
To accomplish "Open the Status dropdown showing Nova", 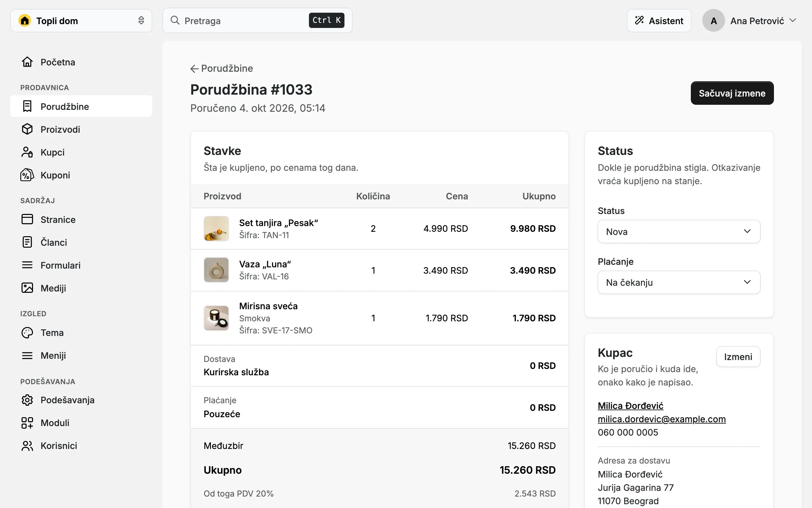I will (679, 231).
